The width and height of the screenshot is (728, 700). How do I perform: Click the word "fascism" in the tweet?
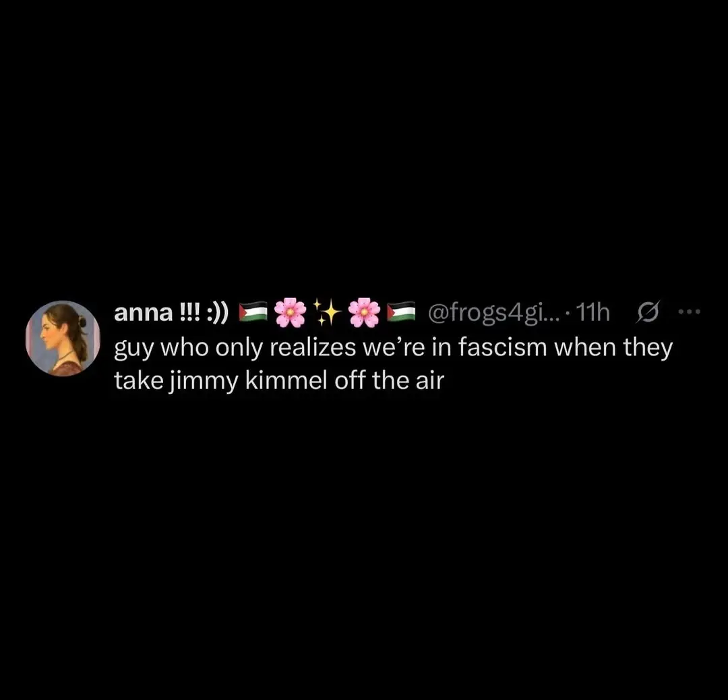tap(503, 347)
